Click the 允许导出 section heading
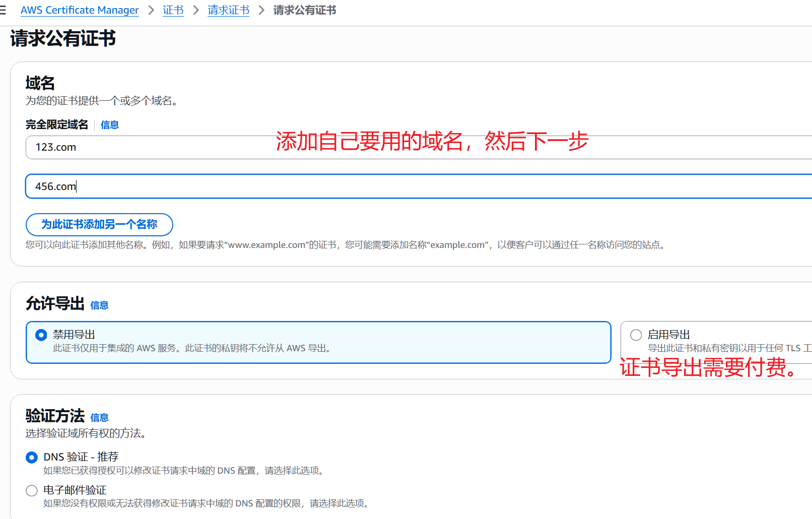 pos(55,304)
